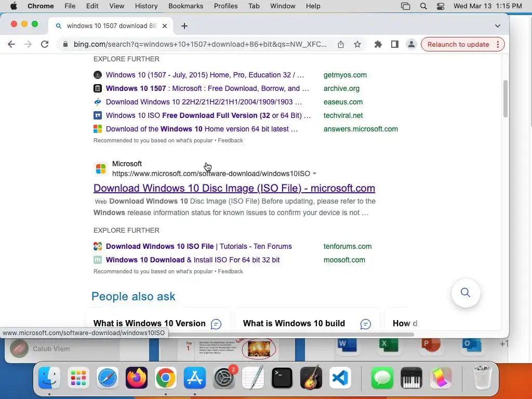Screen dimensions: 532x399
Task: Open the answers.microsoft.com Home version link
Action: (x=202, y=129)
